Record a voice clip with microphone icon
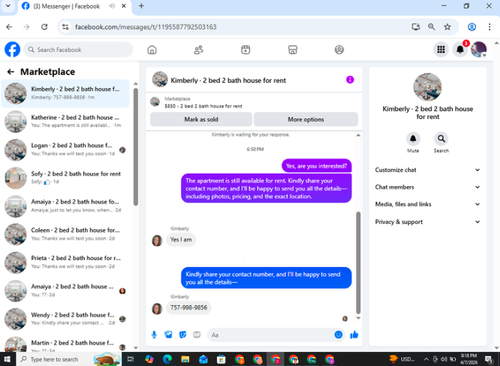 click(x=154, y=335)
